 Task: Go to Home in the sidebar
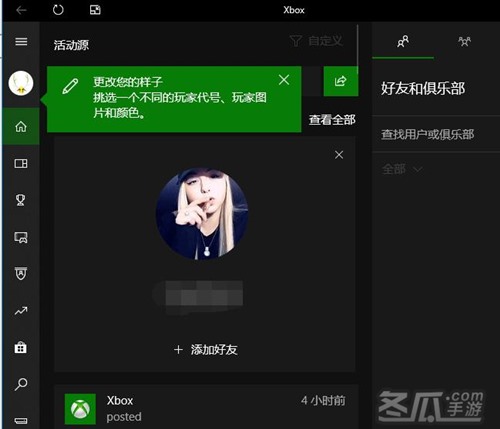[21, 127]
